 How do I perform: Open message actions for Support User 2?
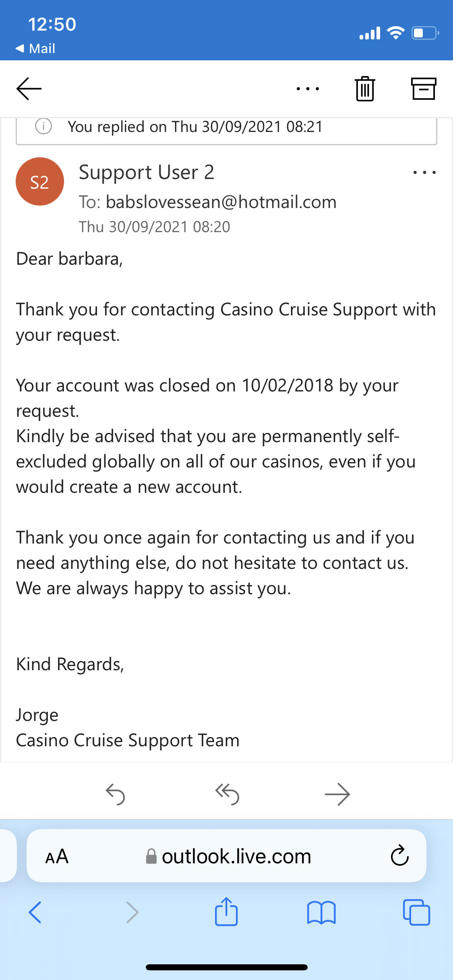[424, 173]
